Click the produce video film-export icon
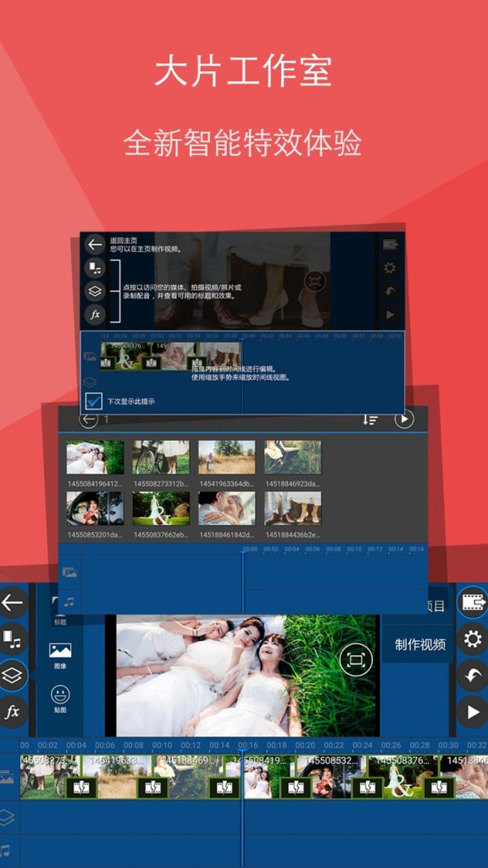488x868 pixels. 473,603
